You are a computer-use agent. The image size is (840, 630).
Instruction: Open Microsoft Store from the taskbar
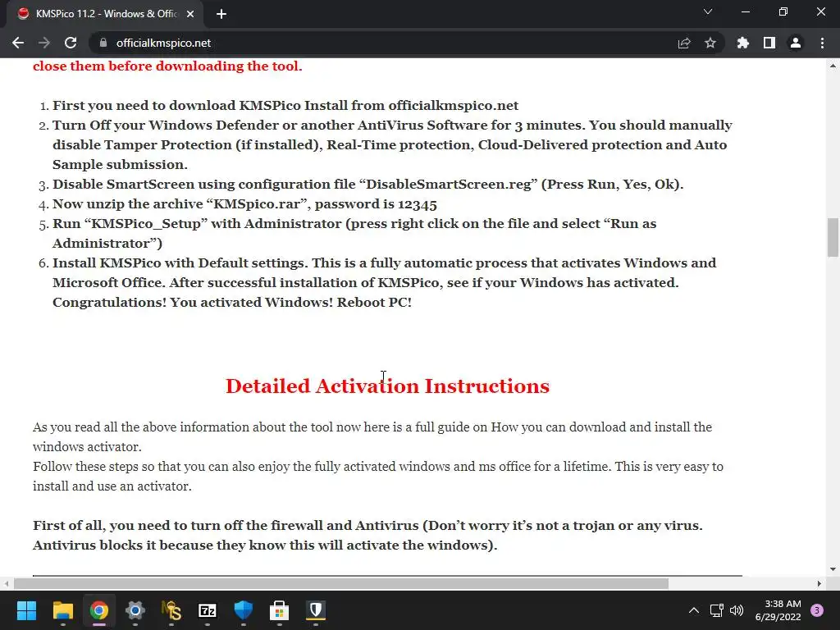279,610
